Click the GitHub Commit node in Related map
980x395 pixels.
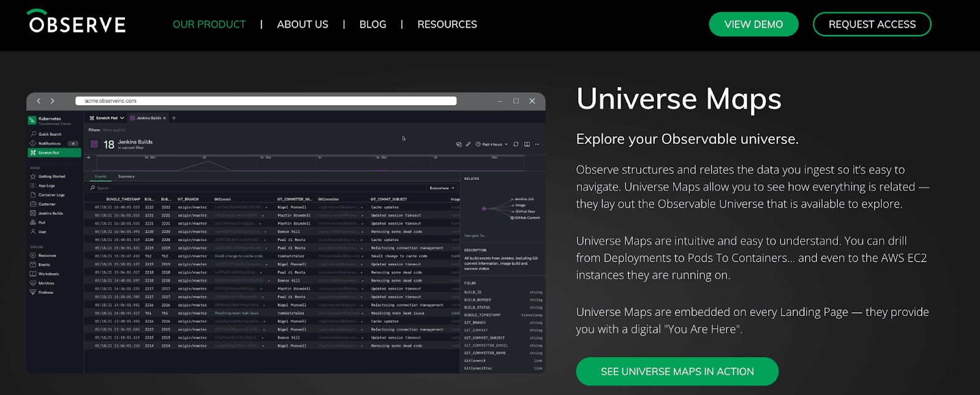click(x=526, y=217)
